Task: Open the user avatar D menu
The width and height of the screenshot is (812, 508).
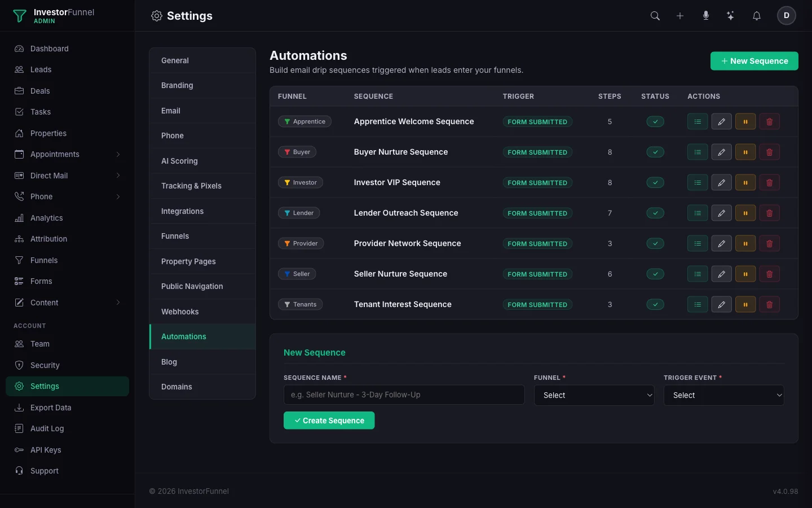Action: tap(787, 16)
